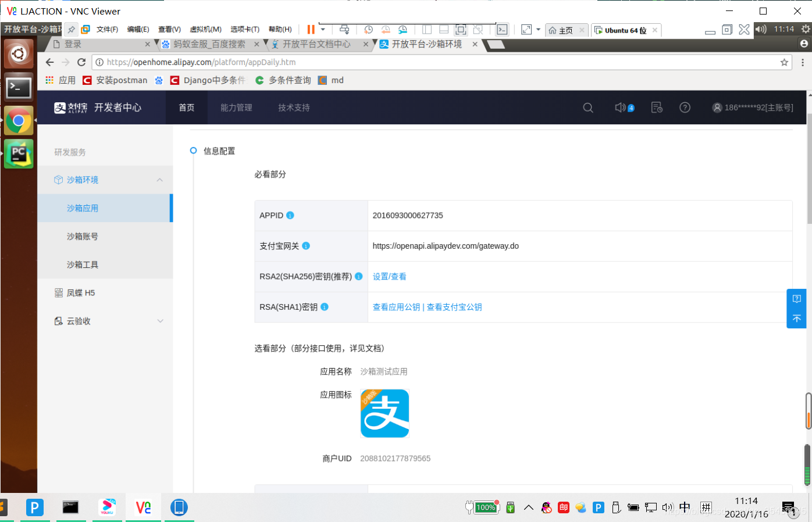Screen dimensions: 812x522
Task: Open VMware power dropdown arrow
Action: coord(323,30)
